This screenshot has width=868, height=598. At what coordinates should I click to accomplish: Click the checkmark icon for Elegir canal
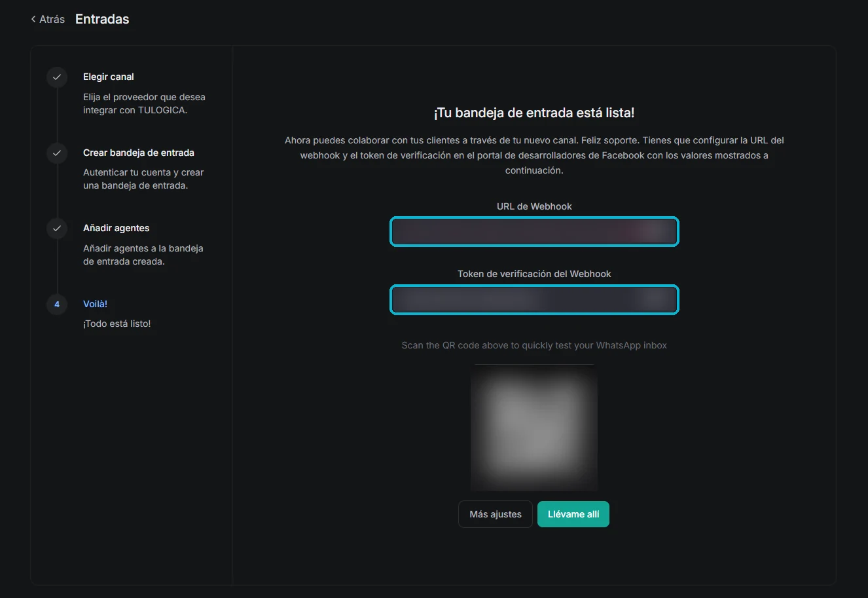pos(57,77)
